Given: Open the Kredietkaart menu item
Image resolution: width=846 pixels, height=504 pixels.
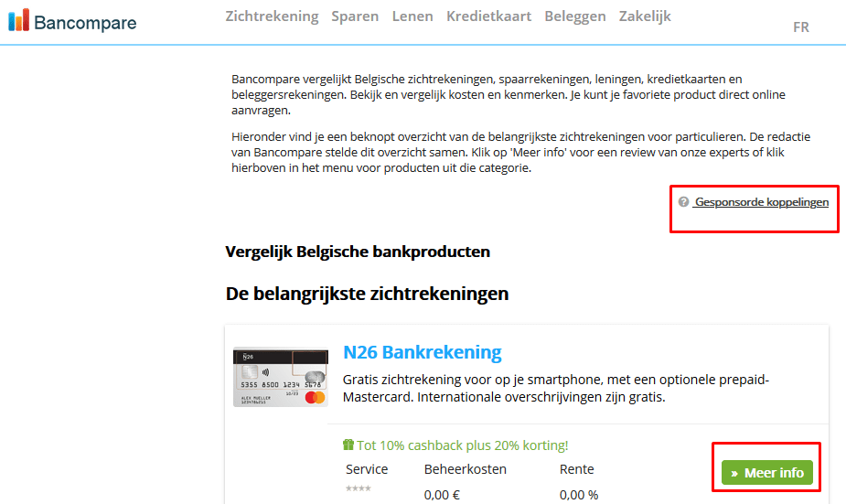Looking at the screenshot, I should 488,16.
